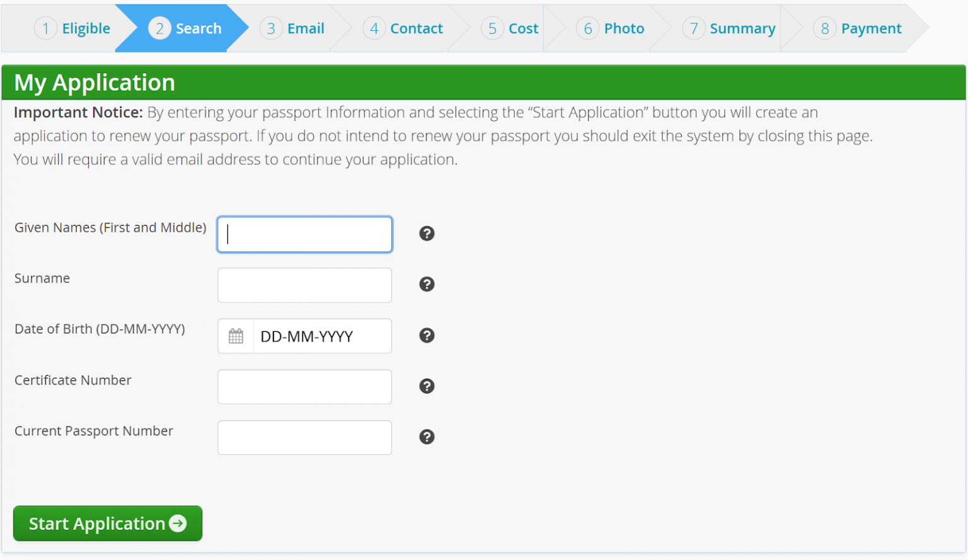This screenshot has height=560, width=968.
Task: Show help for Certificate Number
Action: pyautogui.click(x=427, y=386)
